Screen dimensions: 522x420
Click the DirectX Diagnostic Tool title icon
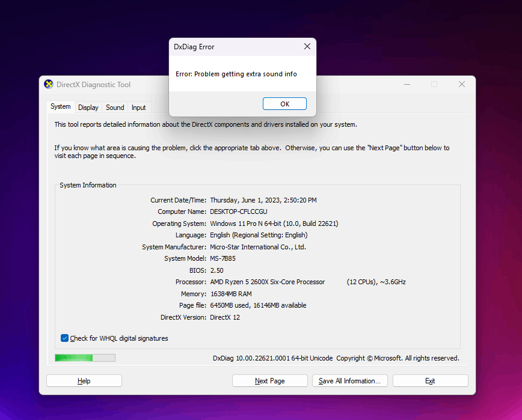[49, 85]
